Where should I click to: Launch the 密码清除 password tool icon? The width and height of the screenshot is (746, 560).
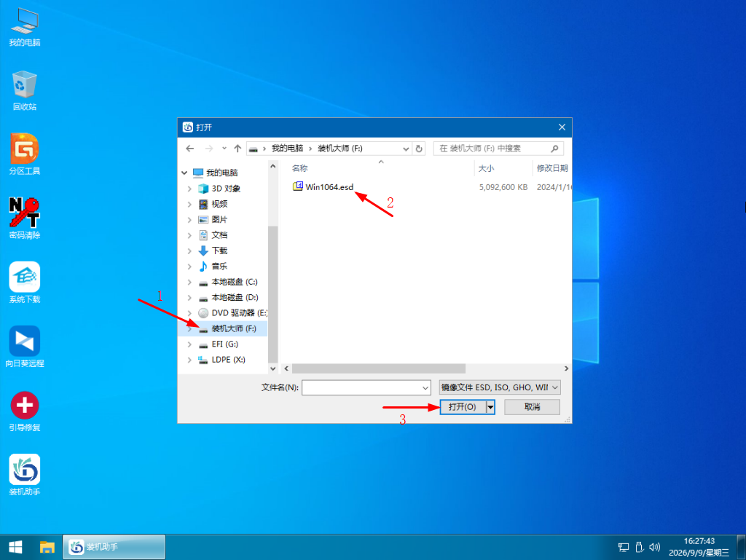pos(24,218)
